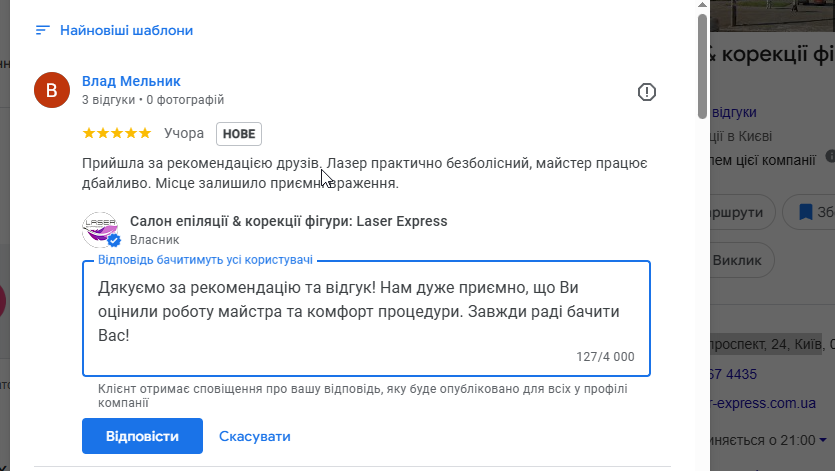The height and width of the screenshot is (471, 835).
Task: Open Влад Мельник's profile avatar
Action: click(x=52, y=90)
